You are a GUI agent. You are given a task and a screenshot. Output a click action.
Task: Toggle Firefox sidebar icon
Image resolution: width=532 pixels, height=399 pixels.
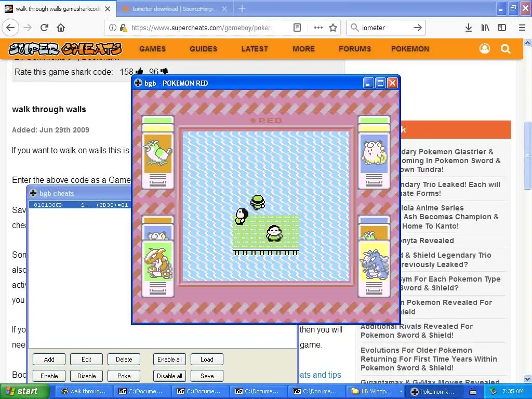pyautogui.click(x=502, y=28)
